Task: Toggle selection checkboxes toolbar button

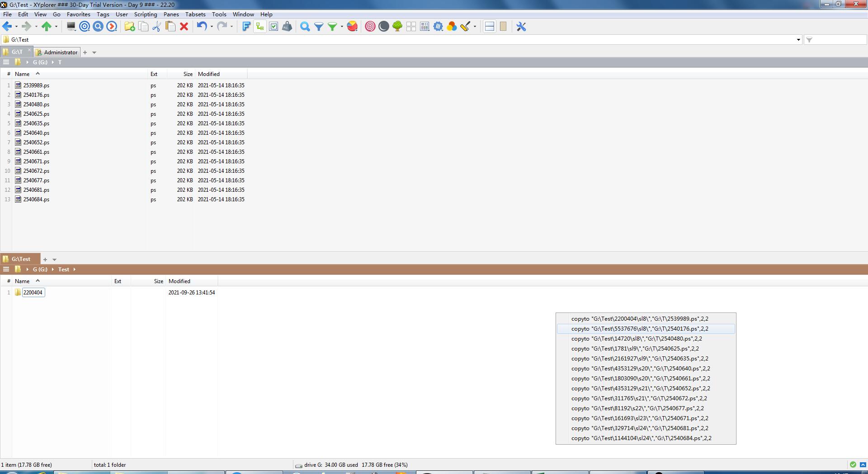Action: [x=274, y=27]
